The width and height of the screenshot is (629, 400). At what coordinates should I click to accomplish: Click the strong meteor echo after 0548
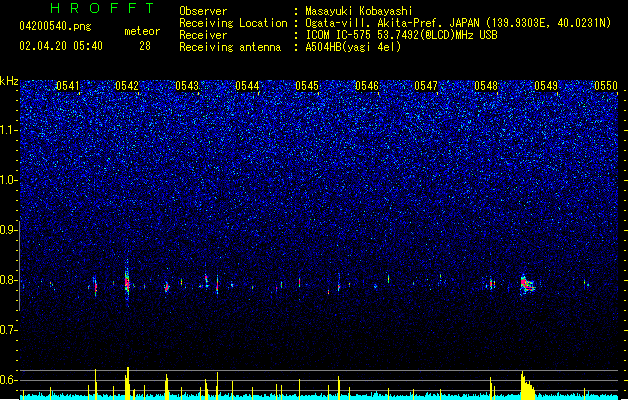(x=527, y=284)
